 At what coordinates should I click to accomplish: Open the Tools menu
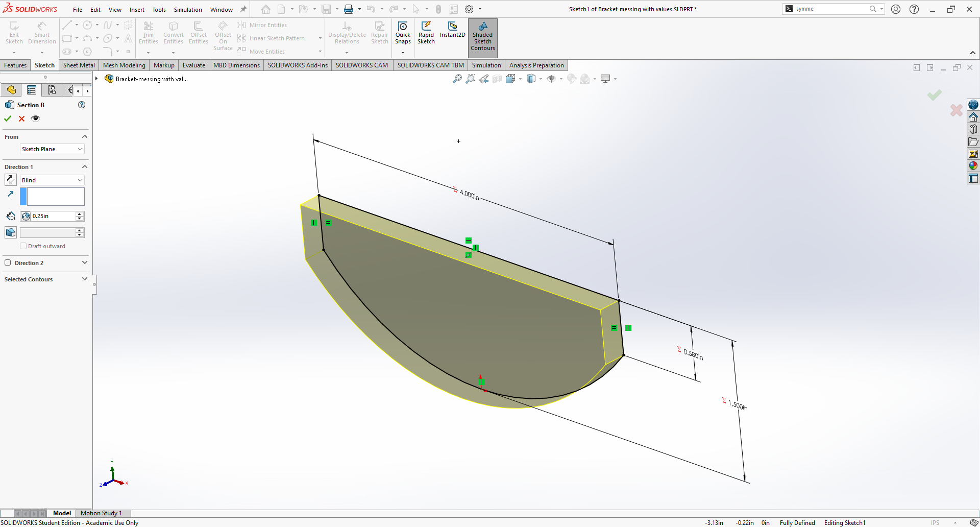159,10
